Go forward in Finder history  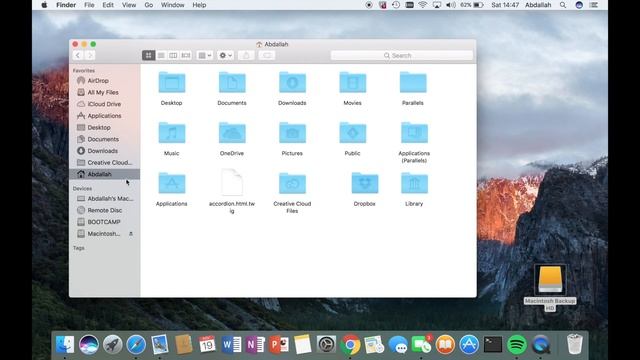(x=90, y=55)
